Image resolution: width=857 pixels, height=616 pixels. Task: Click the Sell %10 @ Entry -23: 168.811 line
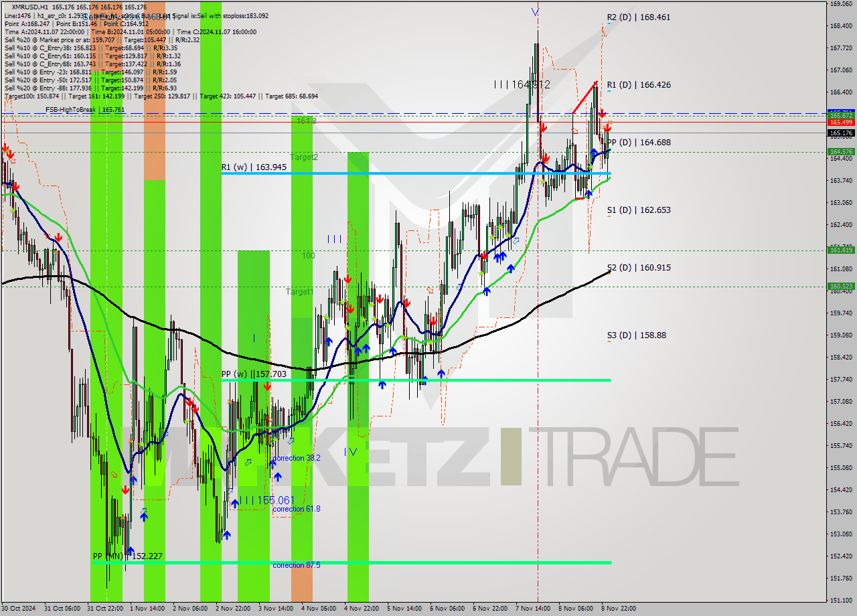click(x=91, y=72)
